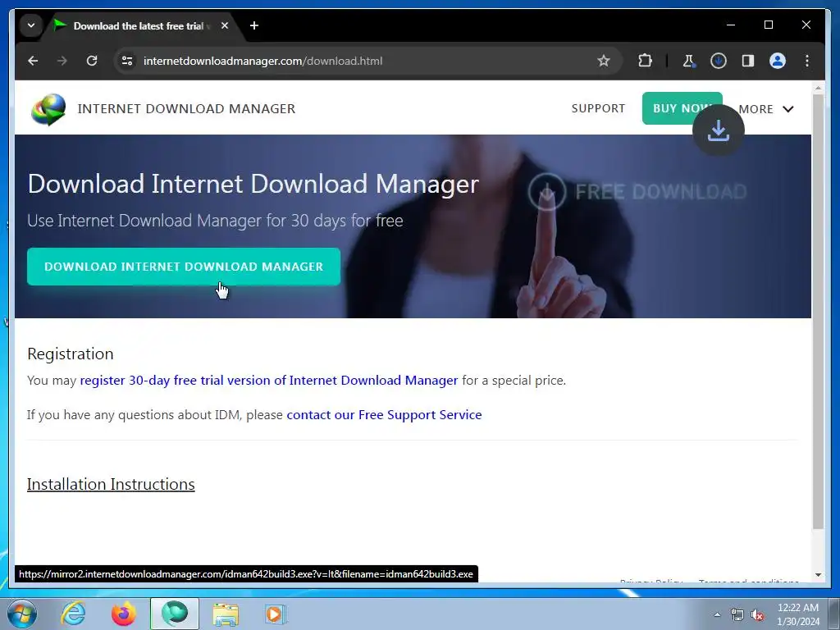Open Chrome three-dot menu
Viewport: 840px width, 630px height.
[x=807, y=61]
